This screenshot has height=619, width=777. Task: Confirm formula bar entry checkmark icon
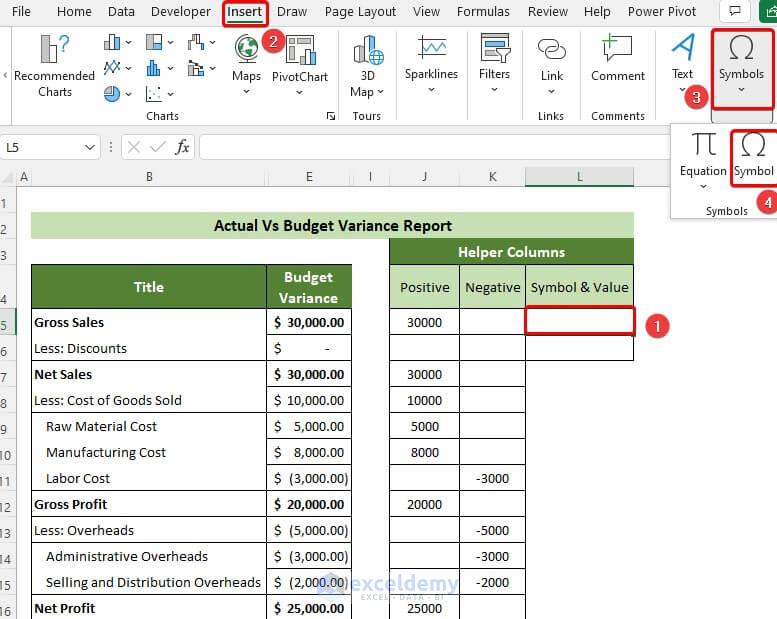tap(158, 147)
